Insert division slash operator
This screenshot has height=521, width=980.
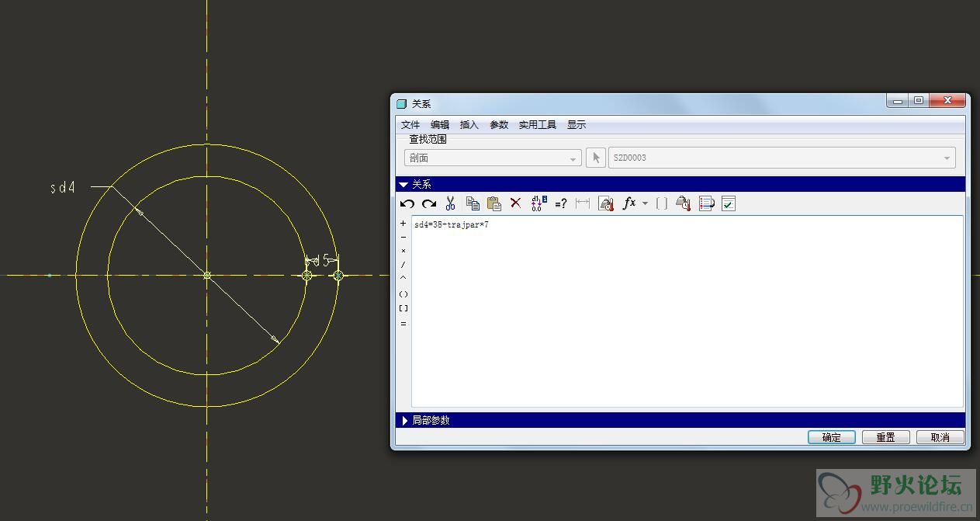pos(403,265)
